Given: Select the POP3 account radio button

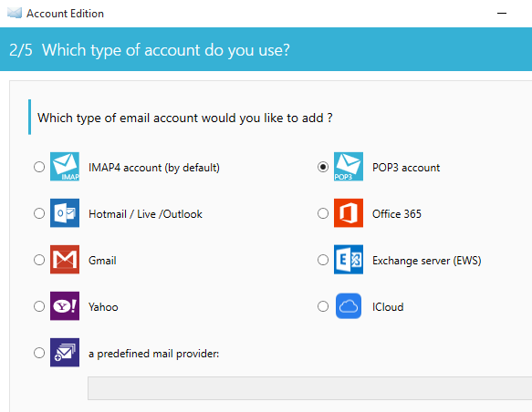Looking at the screenshot, I should (x=323, y=167).
